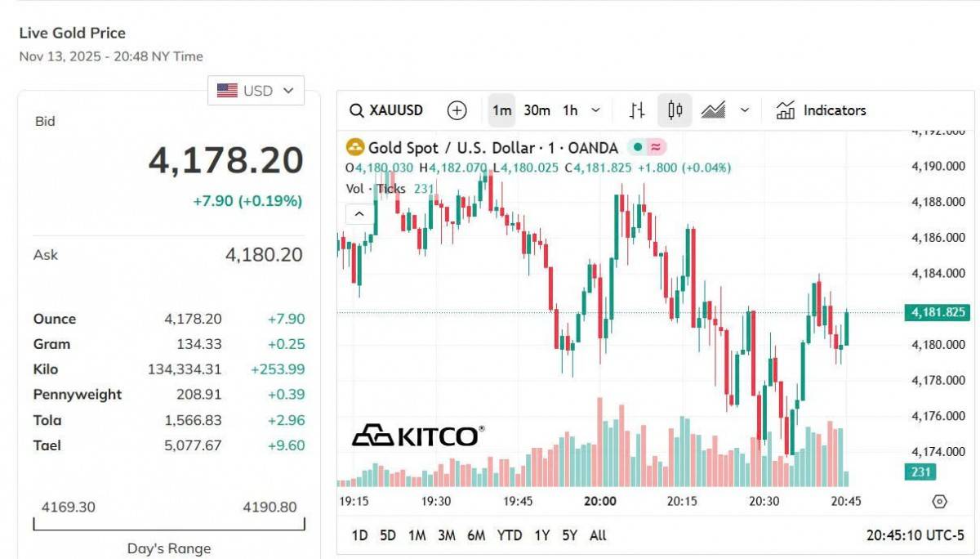Click the 30m interval button
This screenshot has width=980, height=559.
(x=537, y=110)
